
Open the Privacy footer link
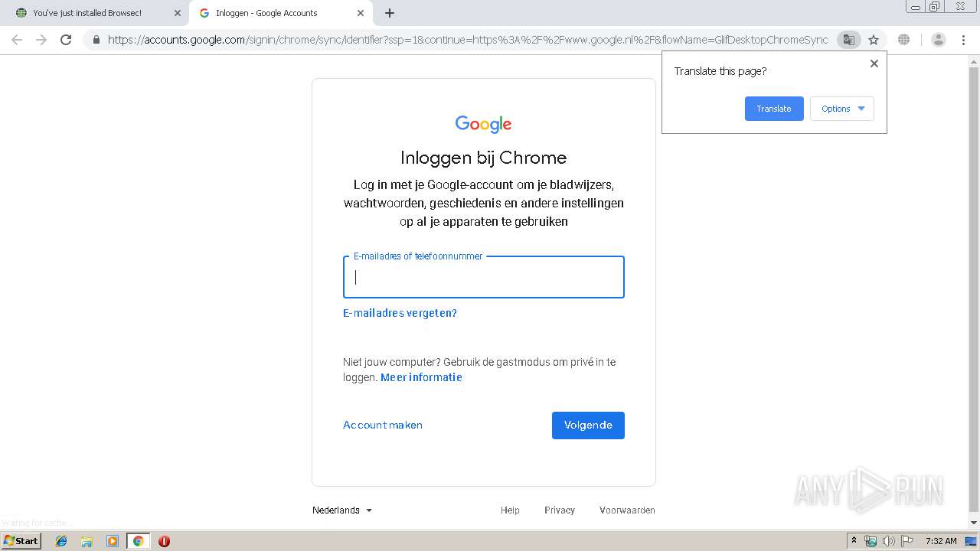(560, 510)
